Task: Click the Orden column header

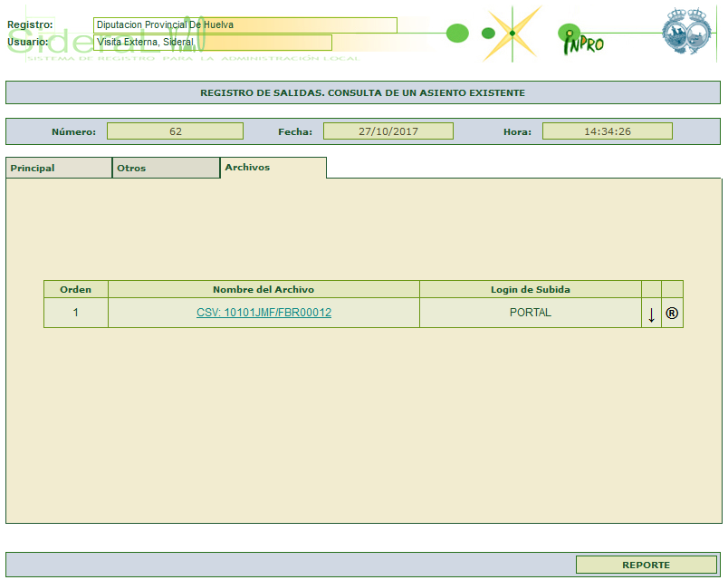Action: point(76,289)
